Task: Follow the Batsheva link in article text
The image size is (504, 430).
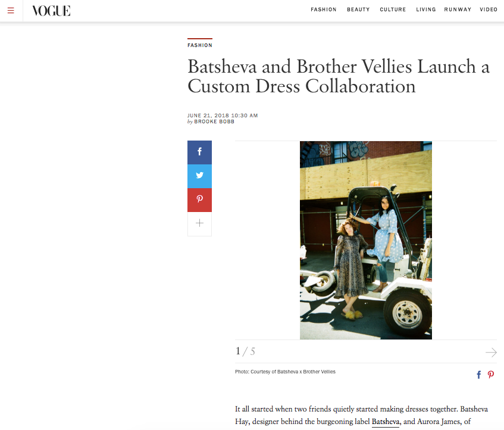Action: [x=386, y=422]
